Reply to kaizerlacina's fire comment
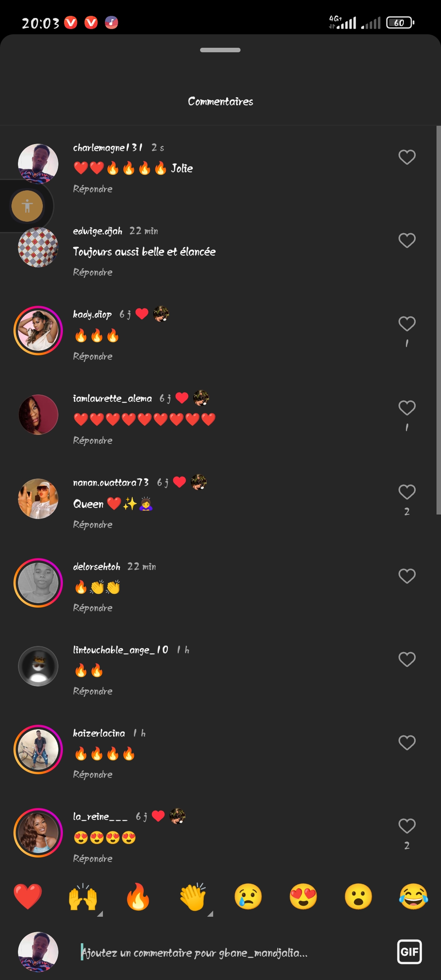Screen dimensions: 441x980 click(x=93, y=775)
